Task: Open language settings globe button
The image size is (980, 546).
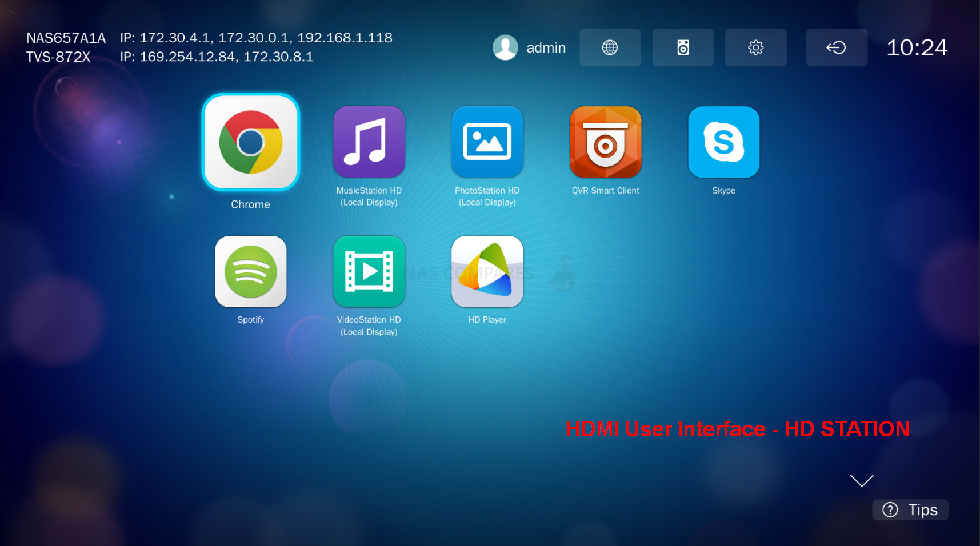Action: point(610,47)
